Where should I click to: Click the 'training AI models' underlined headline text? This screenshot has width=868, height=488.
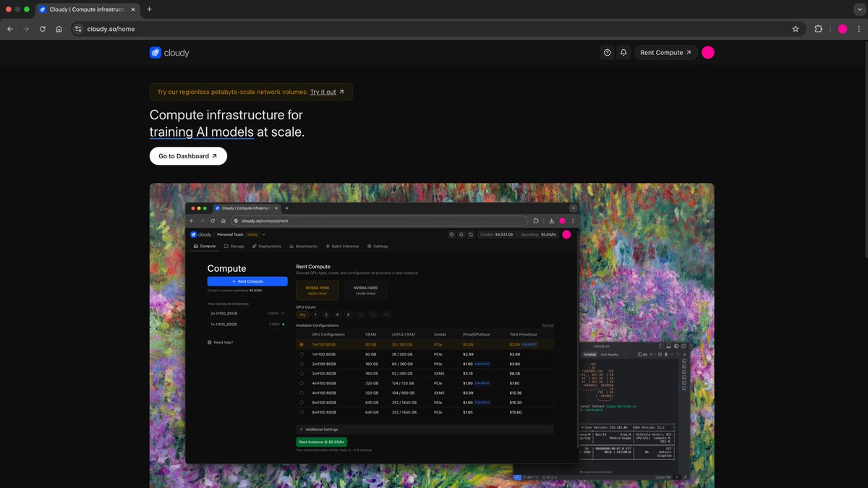tap(202, 132)
